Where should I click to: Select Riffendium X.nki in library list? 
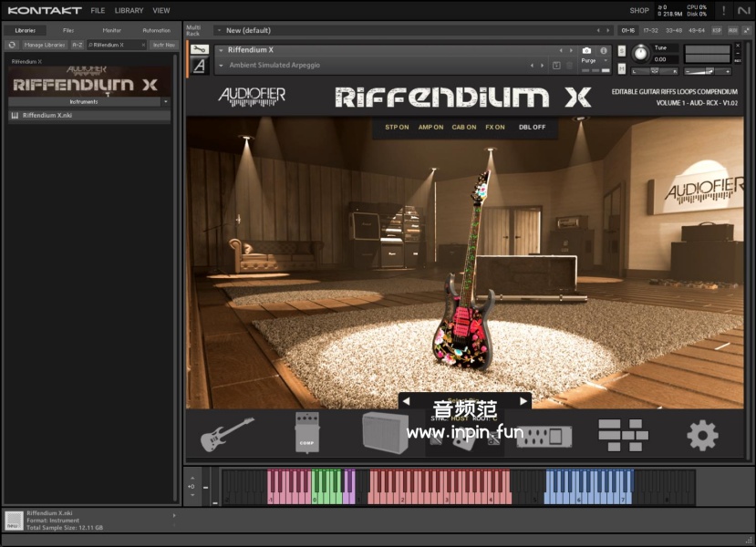(89, 116)
